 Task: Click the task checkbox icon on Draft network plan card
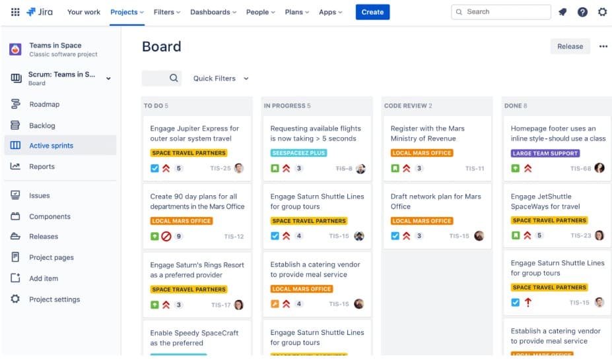tap(395, 236)
